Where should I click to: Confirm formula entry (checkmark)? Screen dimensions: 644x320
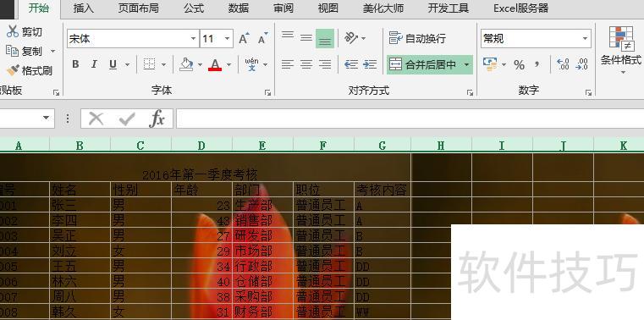(x=127, y=119)
